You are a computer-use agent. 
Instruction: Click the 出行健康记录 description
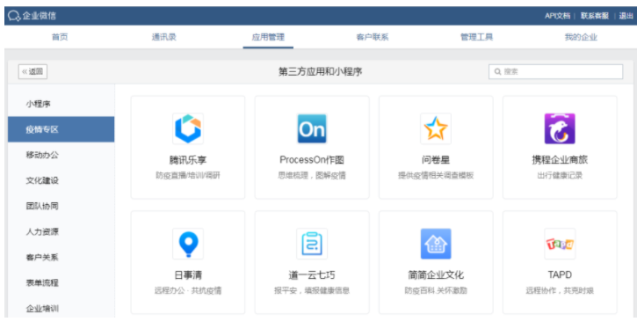pyautogui.click(x=560, y=176)
